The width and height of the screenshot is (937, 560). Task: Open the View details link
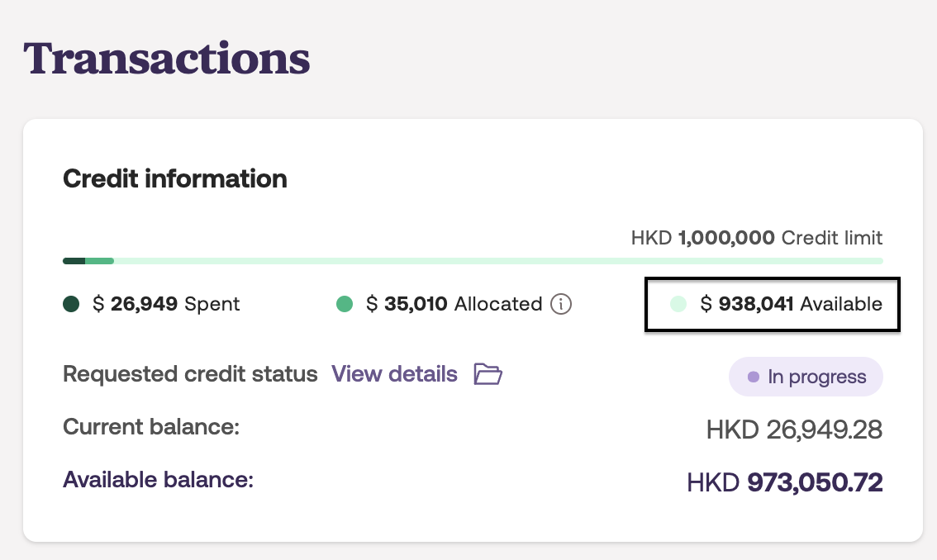[x=394, y=374]
